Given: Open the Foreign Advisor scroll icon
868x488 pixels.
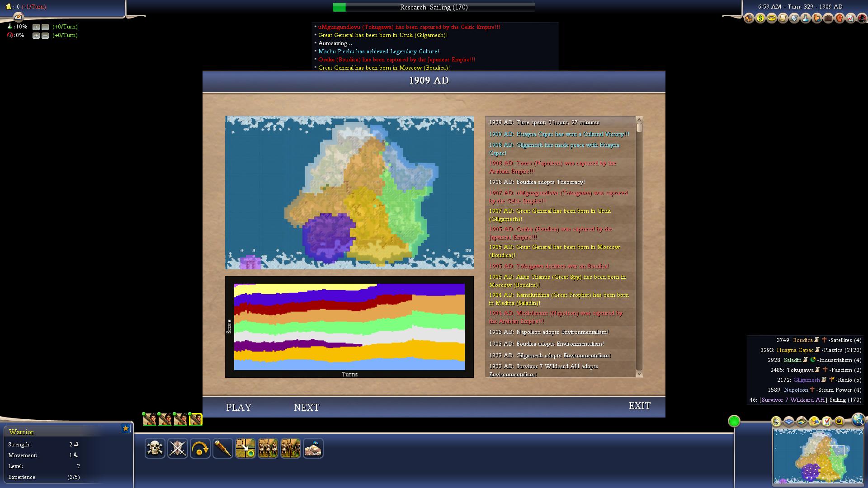Looking at the screenshot, I should (783, 19).
